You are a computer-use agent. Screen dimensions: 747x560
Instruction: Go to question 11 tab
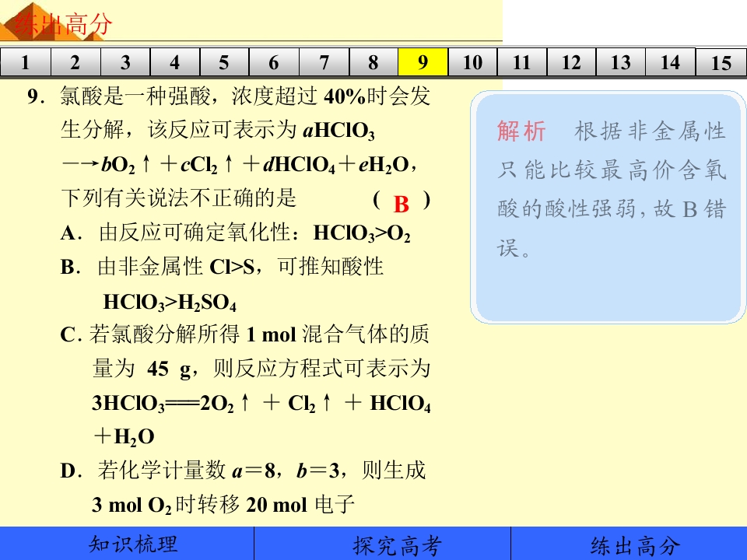click(522, 62)
